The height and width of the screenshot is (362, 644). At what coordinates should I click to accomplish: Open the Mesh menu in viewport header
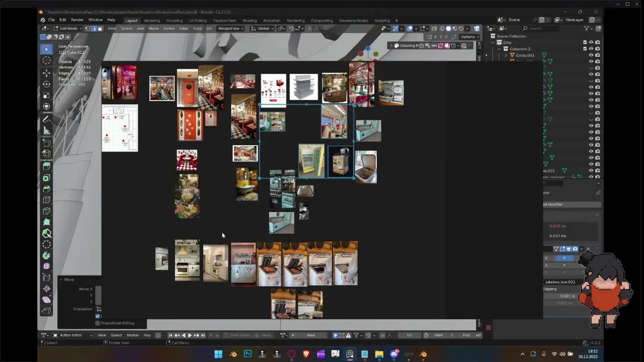click(153, 29)
